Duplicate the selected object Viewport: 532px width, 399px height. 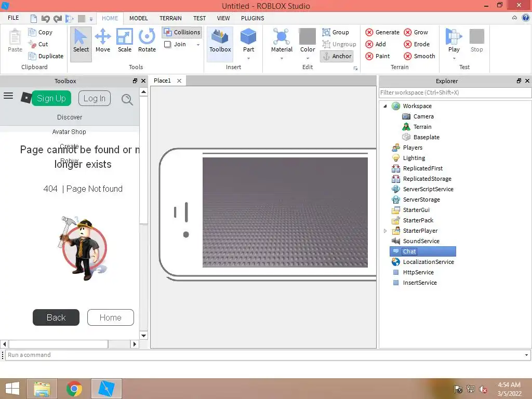click(x=46, y=56)
